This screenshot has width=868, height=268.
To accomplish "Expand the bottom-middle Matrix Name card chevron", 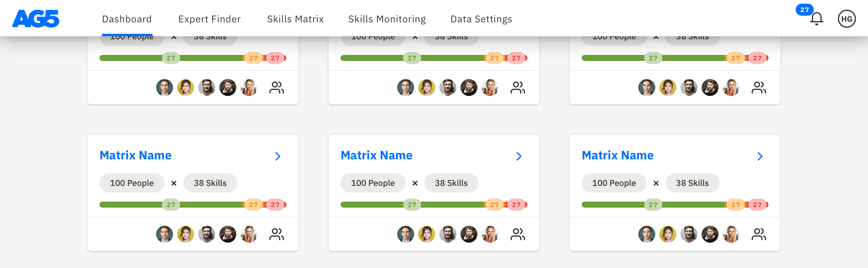I will click(519, 156).
